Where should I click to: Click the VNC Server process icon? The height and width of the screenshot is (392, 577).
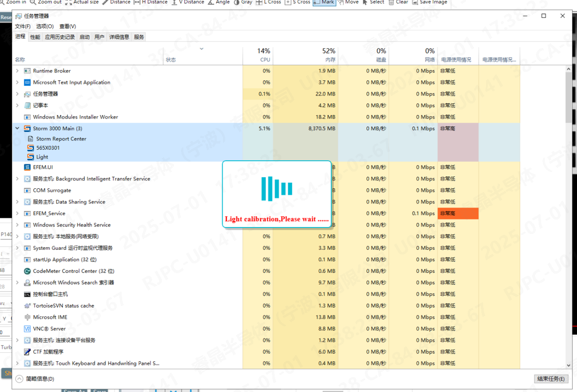point(27,329)
